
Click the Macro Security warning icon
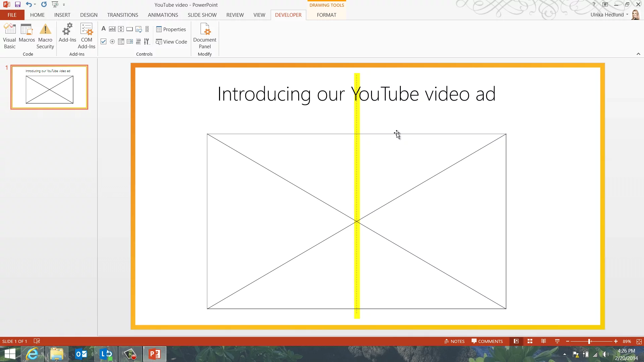pos(45,29)
